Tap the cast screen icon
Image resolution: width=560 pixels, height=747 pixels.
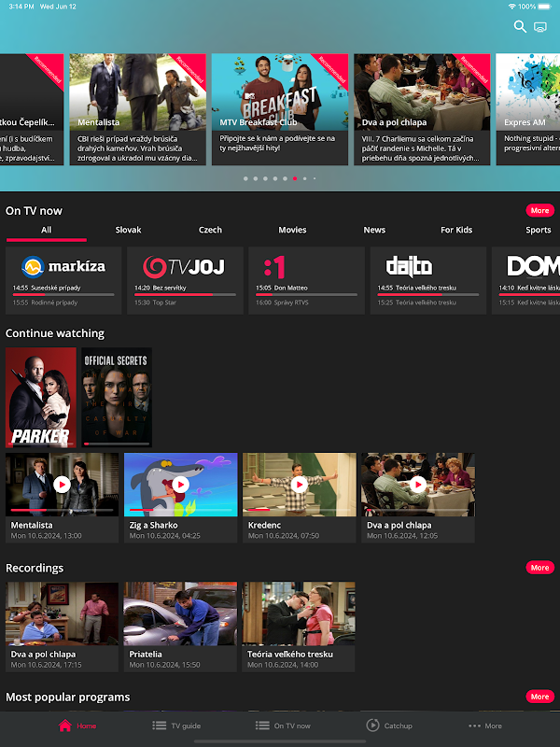(x=540, y=27)
